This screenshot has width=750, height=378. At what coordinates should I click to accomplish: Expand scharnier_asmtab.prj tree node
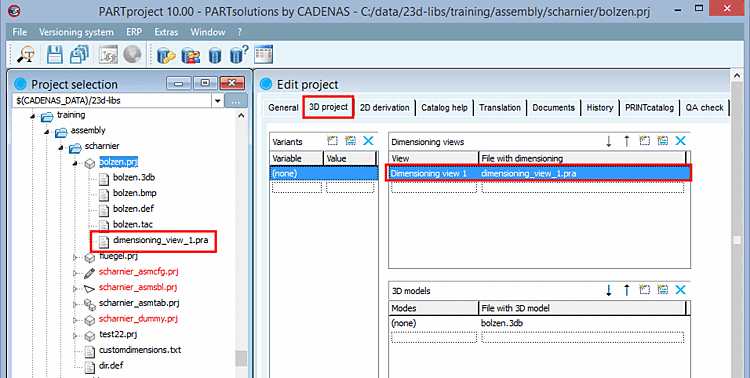[x=75, y=304]
